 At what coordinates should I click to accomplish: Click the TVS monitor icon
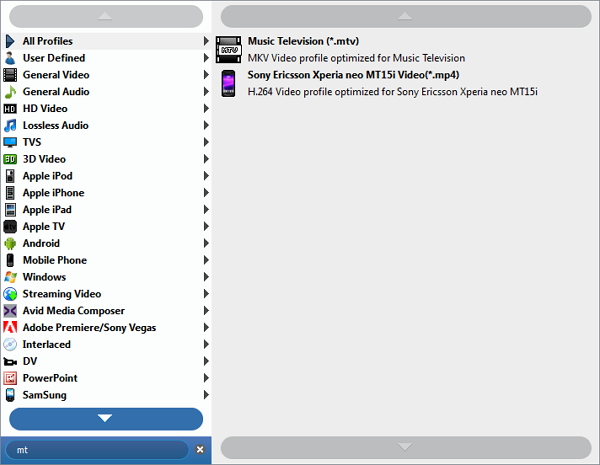coord(10,142)
